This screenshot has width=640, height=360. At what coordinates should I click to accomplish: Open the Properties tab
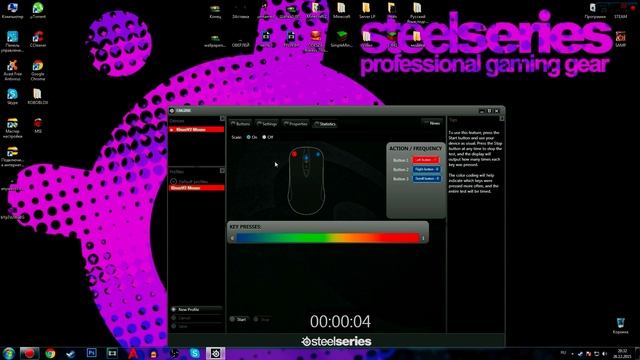(x=296, y=124)
